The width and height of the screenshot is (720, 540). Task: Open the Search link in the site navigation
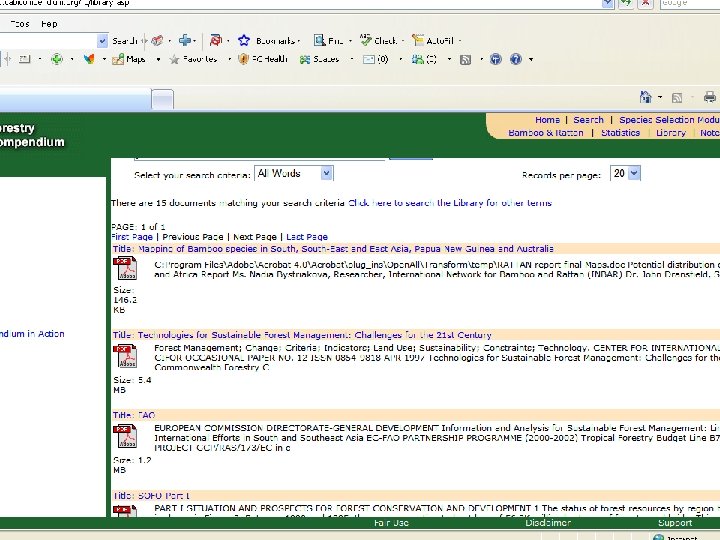pos(588,120)
